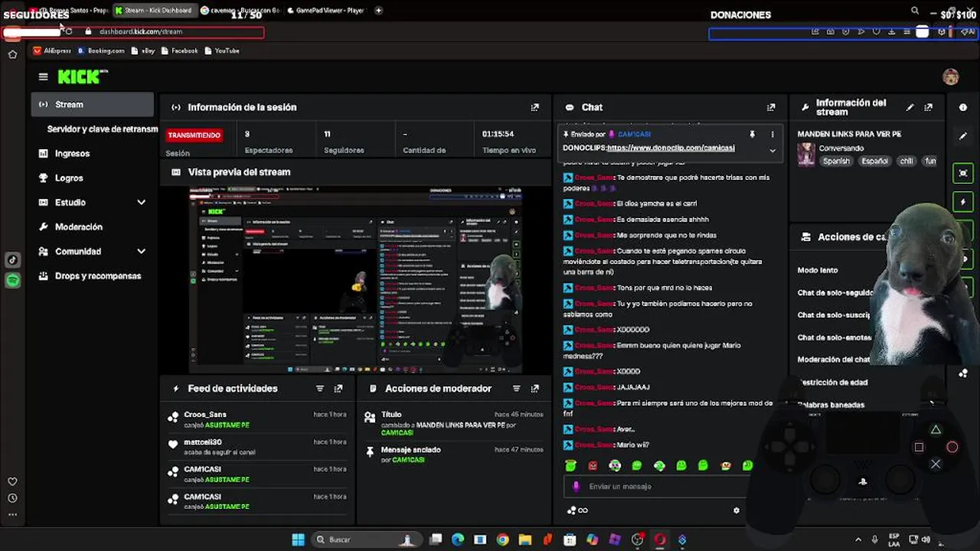
Task: Open Opera GX from taskbar
Action: (660, 540)
